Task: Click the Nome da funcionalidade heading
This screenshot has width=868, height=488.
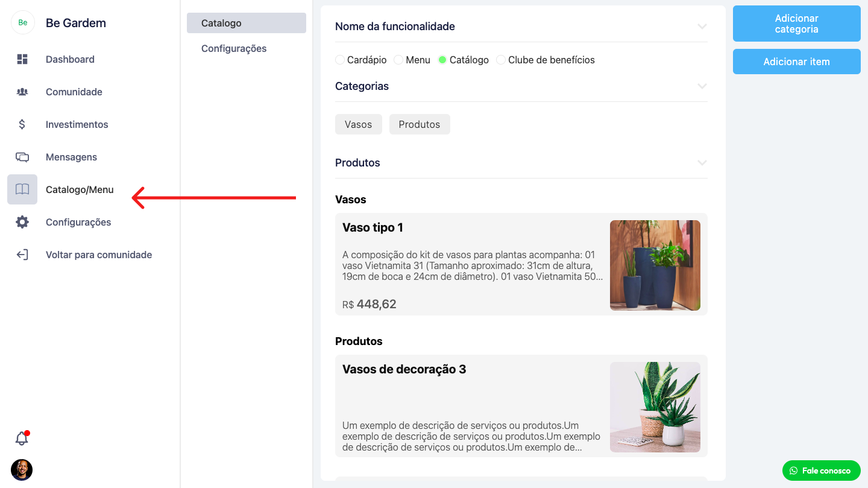Action: [395, 27]
